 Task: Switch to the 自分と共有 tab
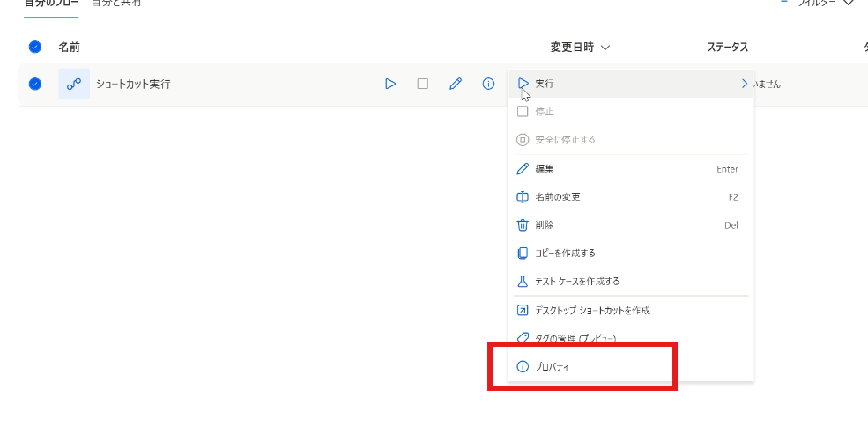117,4
